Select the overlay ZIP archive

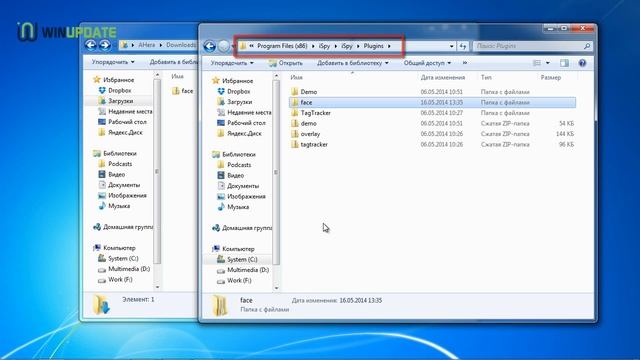pos(310,134)
